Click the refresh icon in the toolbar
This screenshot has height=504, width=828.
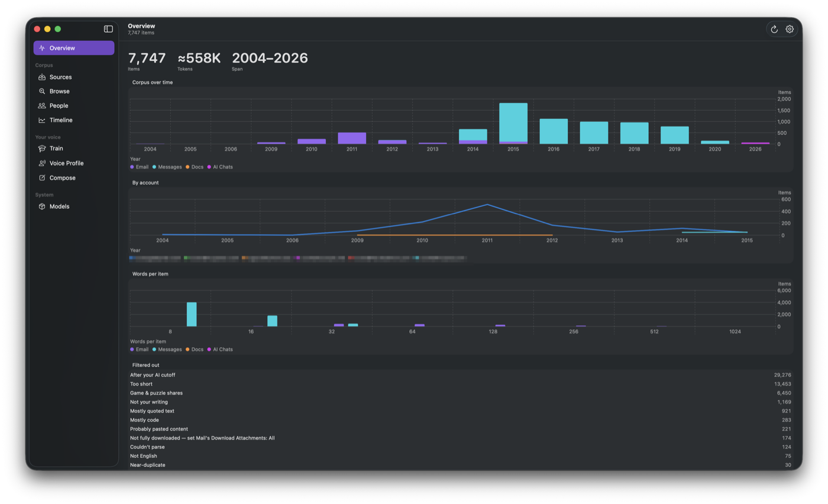click(774, 29)
